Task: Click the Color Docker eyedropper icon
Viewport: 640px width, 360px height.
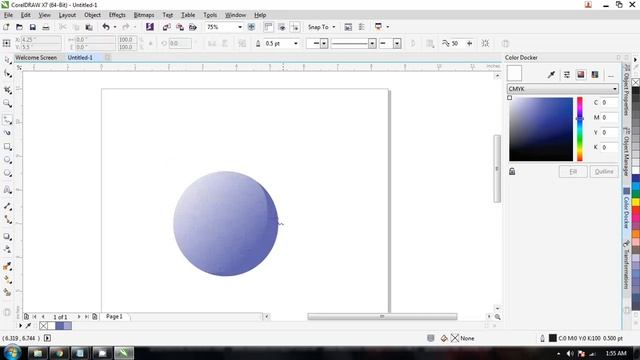Action: [551, 74]
